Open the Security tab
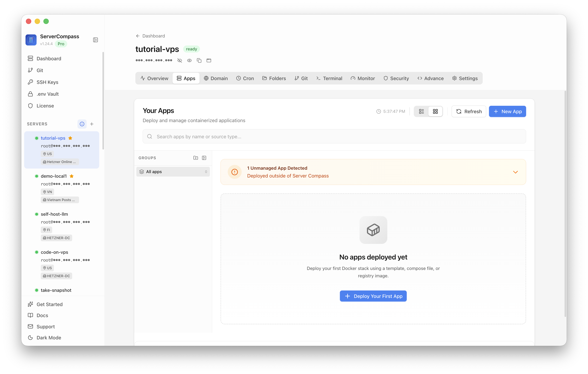Screen dimensions: 588x374 click(396, 78)
